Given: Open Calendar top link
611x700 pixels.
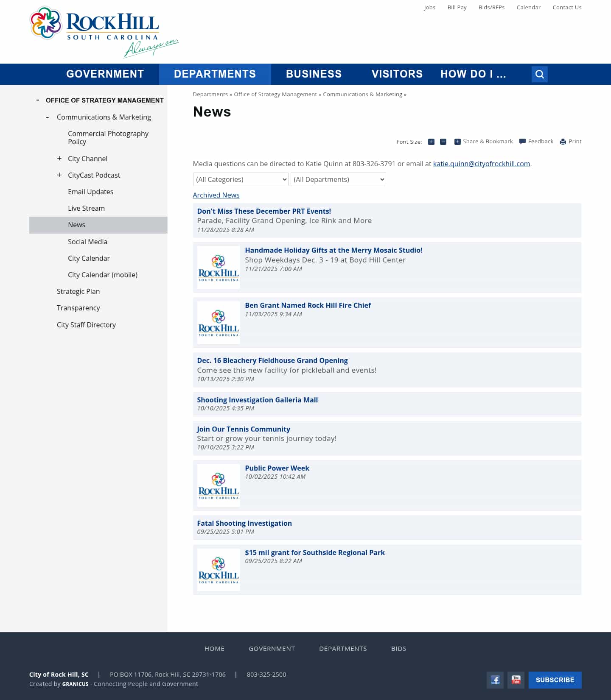Looking at the screenshot, I should tap(529, 7).
